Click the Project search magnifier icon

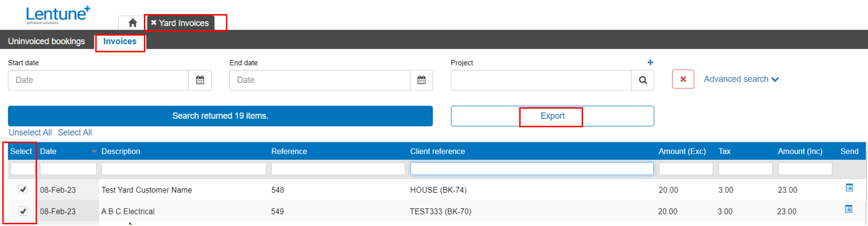(x=643, y=80)
